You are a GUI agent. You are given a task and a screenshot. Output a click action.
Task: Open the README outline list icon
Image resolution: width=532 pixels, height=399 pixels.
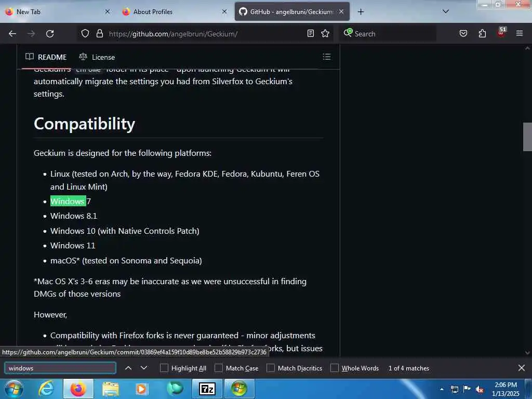[x=326, y=57]
